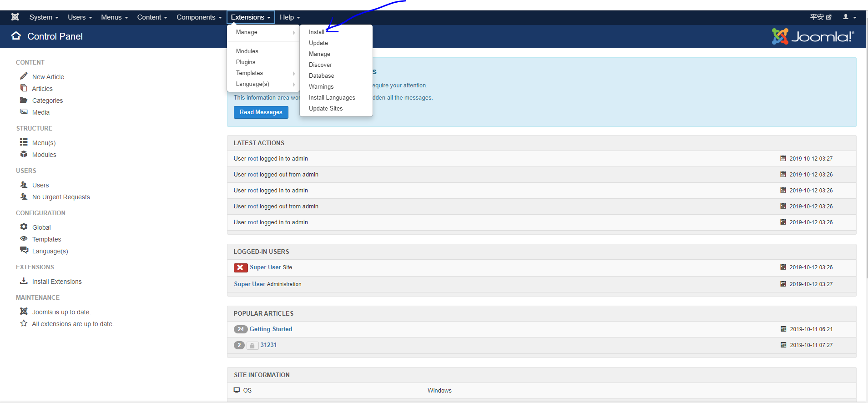Expand the Language(s) submenu arrow
868x403 pixels.
[x=294, y=84]
